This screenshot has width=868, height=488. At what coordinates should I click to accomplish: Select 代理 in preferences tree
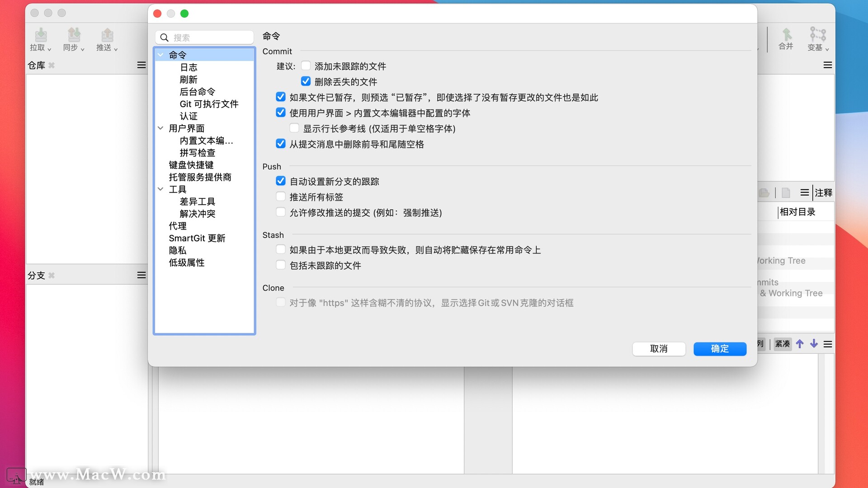click(178, 226)
